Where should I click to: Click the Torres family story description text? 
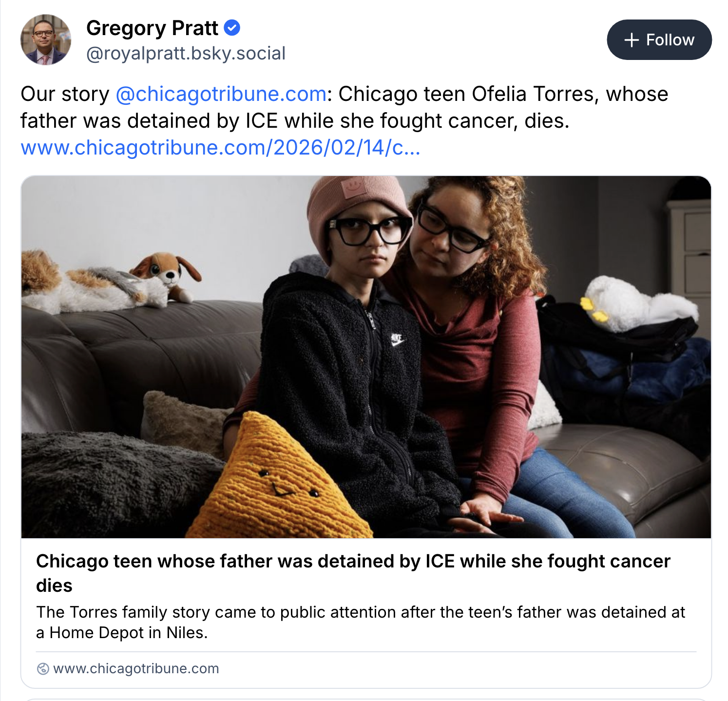(x=360, y=612)
